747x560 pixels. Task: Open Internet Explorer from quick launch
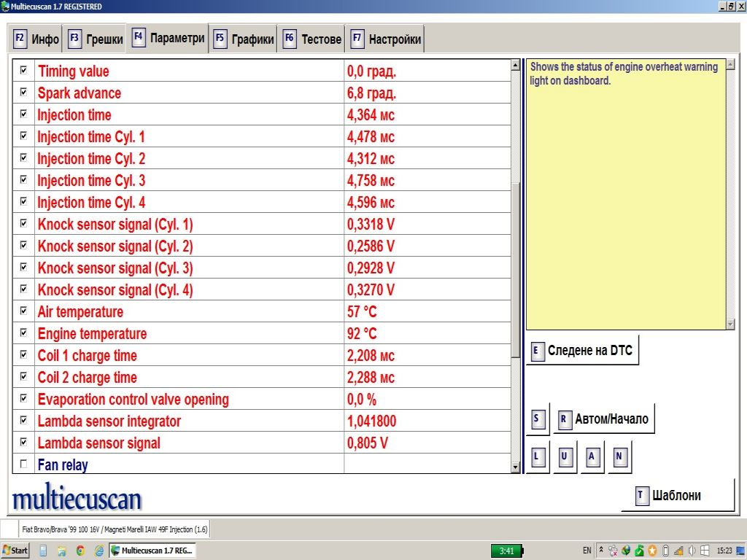point(98,551)
